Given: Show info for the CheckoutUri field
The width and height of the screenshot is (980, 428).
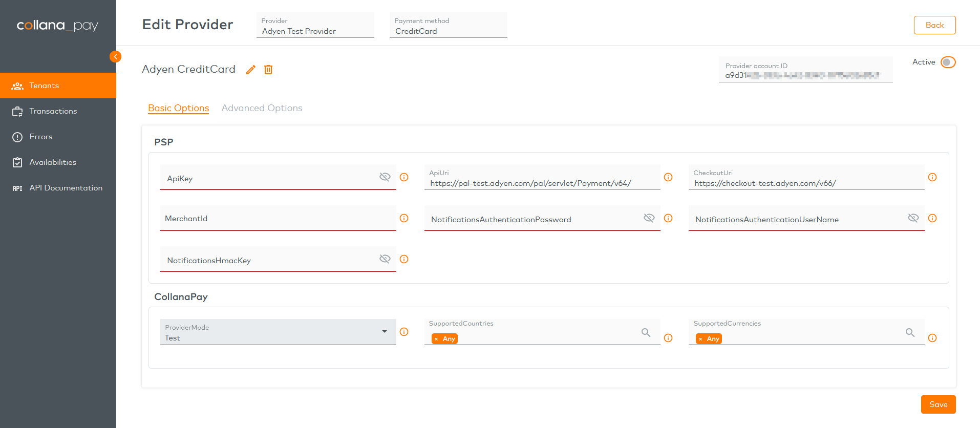Looking at the screenshot, I should point(932,177).
